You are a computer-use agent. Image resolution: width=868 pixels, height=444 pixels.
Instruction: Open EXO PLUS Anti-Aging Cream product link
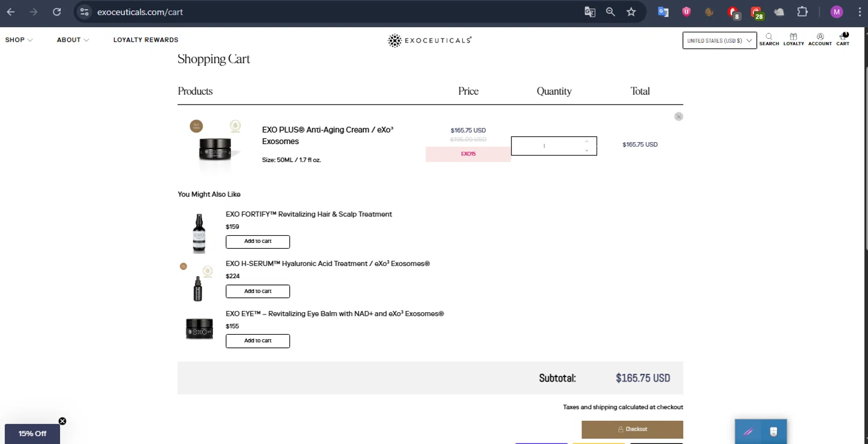(x=328, y=135)
